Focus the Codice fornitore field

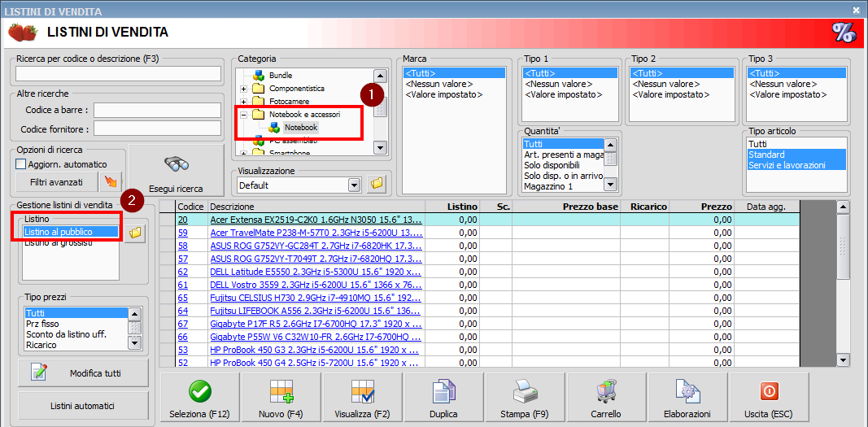[x=157, y=129]
